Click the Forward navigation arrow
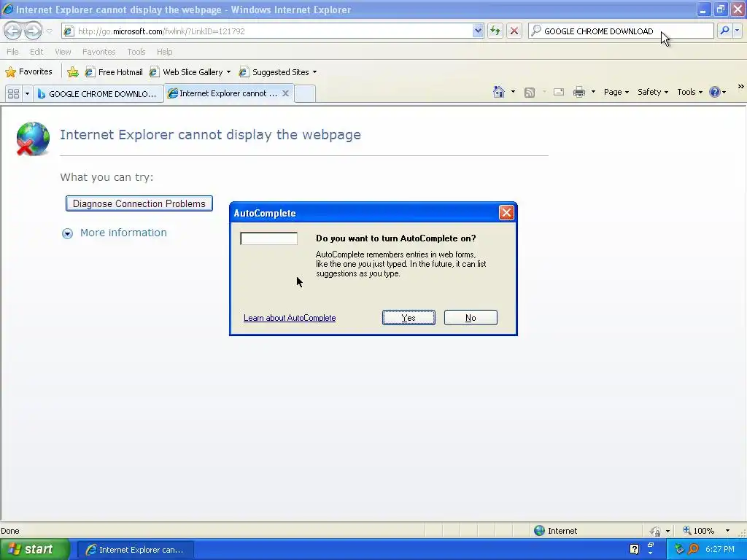 point(33,31)
